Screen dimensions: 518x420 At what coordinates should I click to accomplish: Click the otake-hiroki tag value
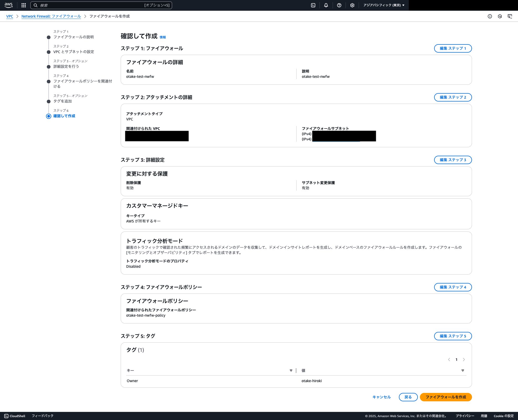coord(312,381)
